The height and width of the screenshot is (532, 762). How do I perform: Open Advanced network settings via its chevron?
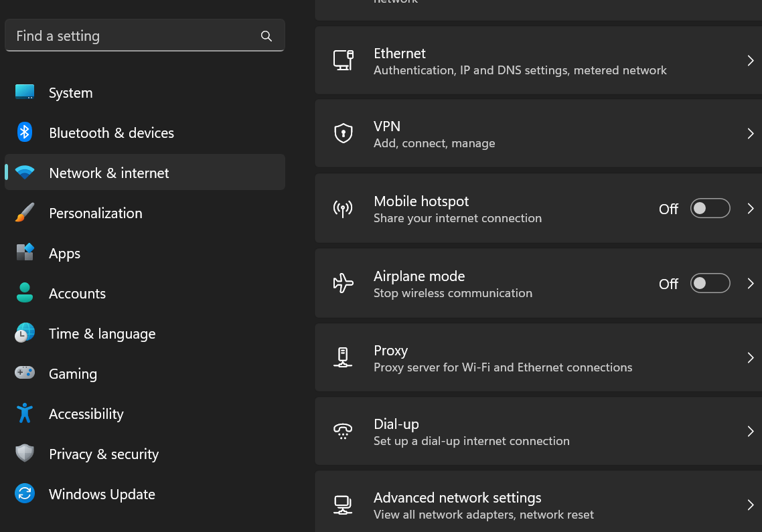pyautogui.click(x=750, y=505)
